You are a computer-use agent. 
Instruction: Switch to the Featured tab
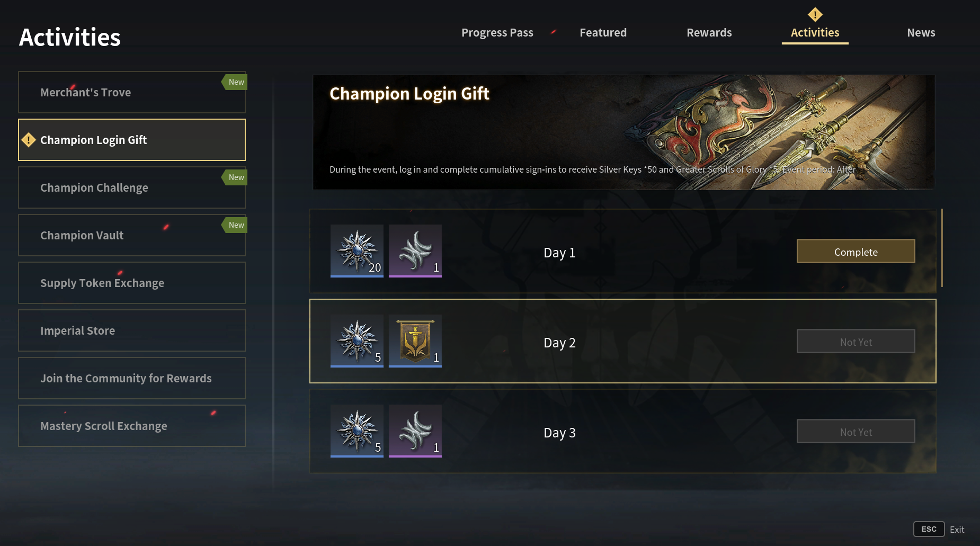tap(603, 33)
